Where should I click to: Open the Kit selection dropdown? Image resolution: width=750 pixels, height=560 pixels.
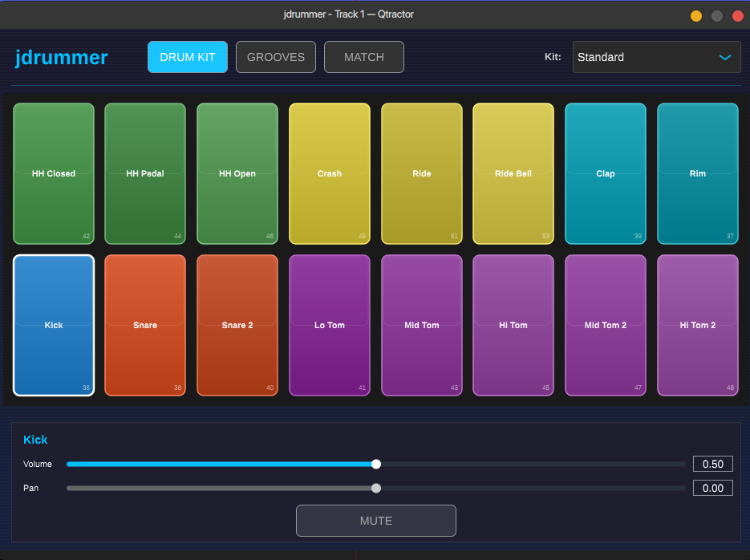pos(656,57)
